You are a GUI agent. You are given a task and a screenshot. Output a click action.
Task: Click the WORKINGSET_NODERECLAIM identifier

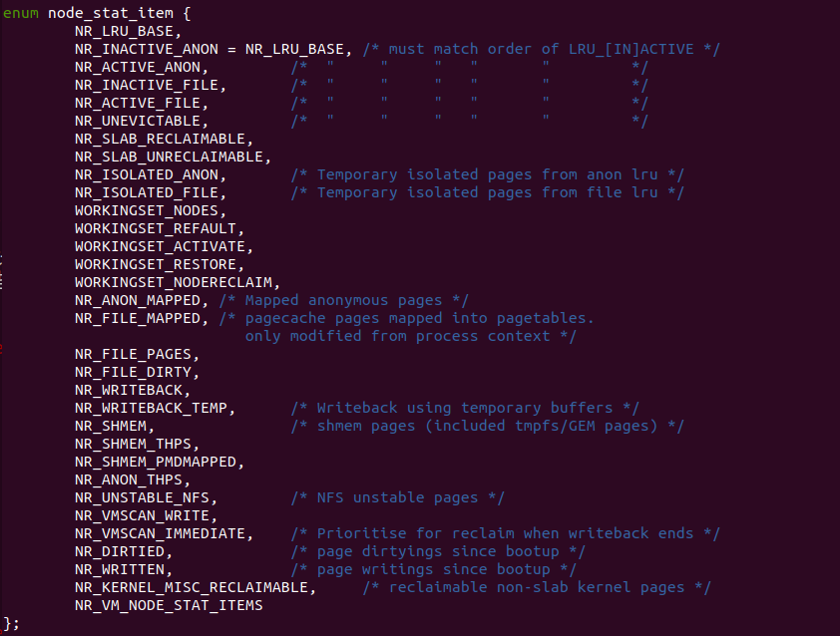178,282
